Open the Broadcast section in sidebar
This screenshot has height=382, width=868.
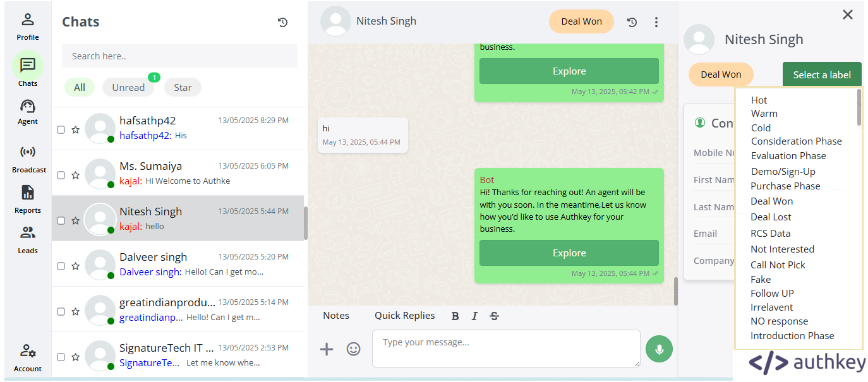[29, 159]
